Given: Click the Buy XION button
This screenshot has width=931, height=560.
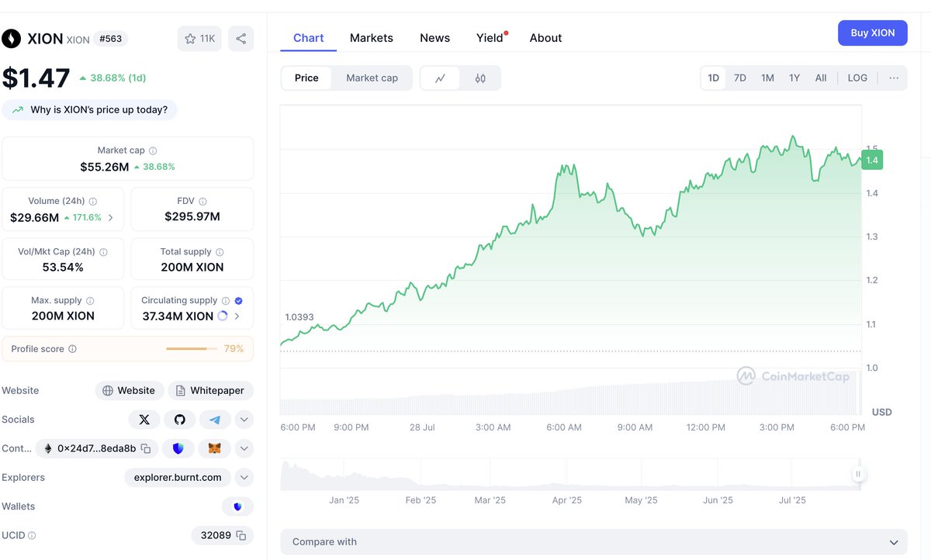Looking at the screenshot, I should click(x=872, y=33).
